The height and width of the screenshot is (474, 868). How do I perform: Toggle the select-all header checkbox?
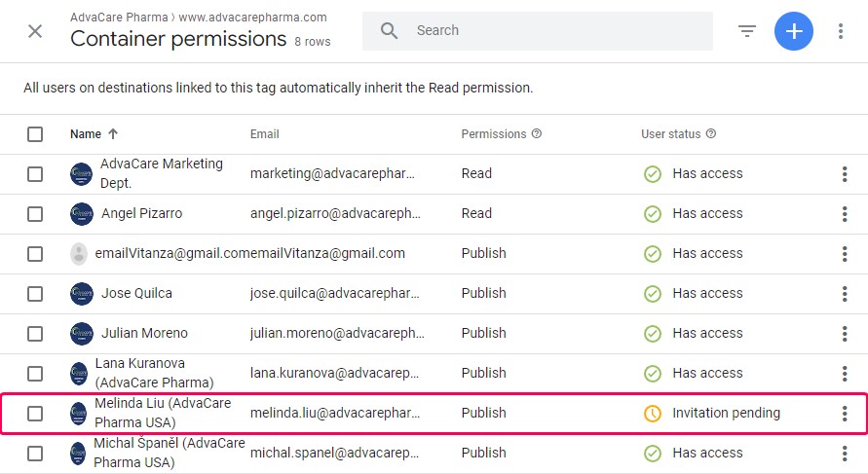[35, 134]
